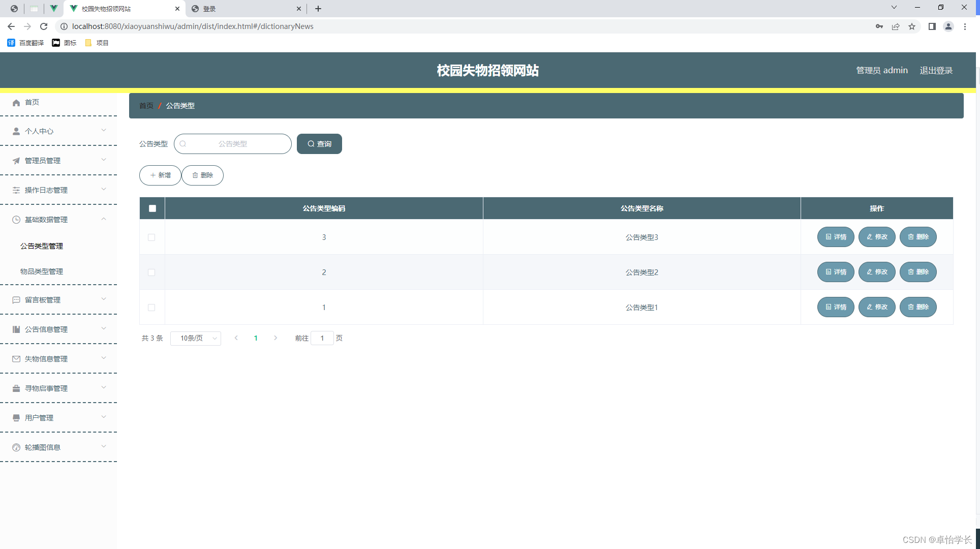Click the briefcase icon for 寻物启事管理
This screenshot has height=549, width=980.
16,388
